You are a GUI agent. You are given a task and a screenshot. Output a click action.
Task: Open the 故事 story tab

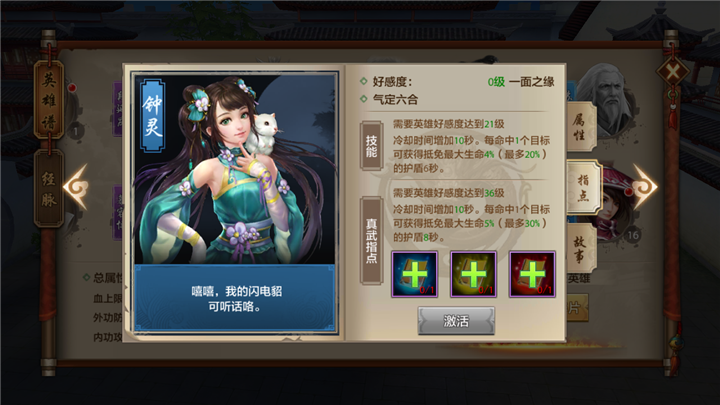point(581,248)
